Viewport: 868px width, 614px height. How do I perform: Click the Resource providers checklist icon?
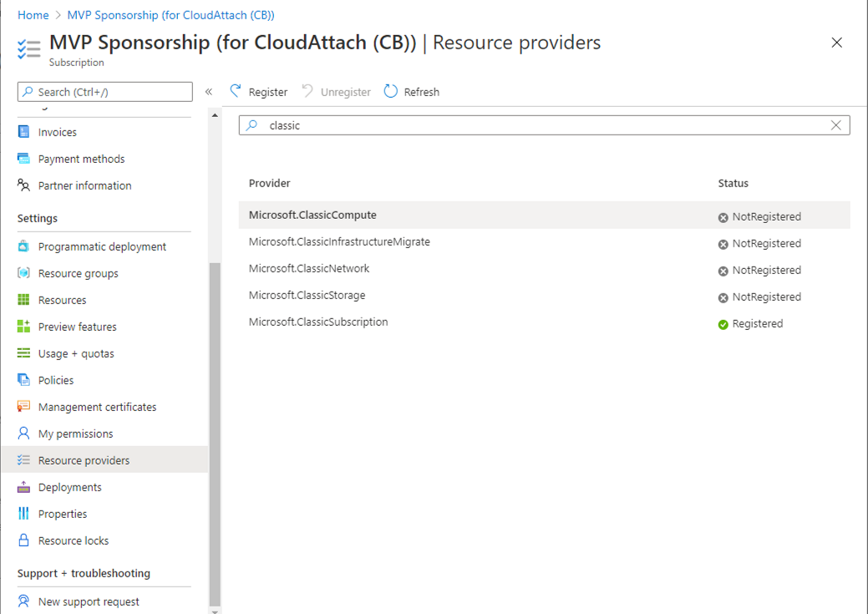tap(23, 459)
